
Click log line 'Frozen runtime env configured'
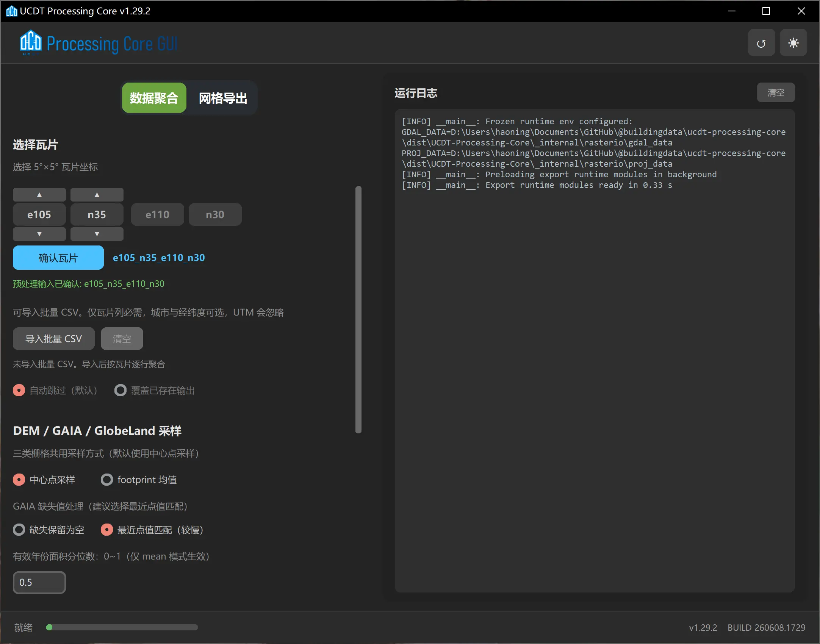click(517, 121)
